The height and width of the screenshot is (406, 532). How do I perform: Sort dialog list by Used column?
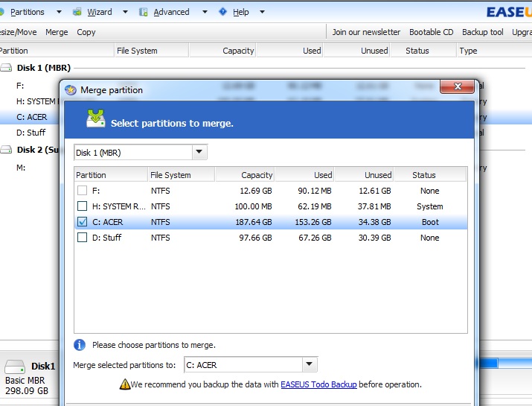(x=304, y=175)
